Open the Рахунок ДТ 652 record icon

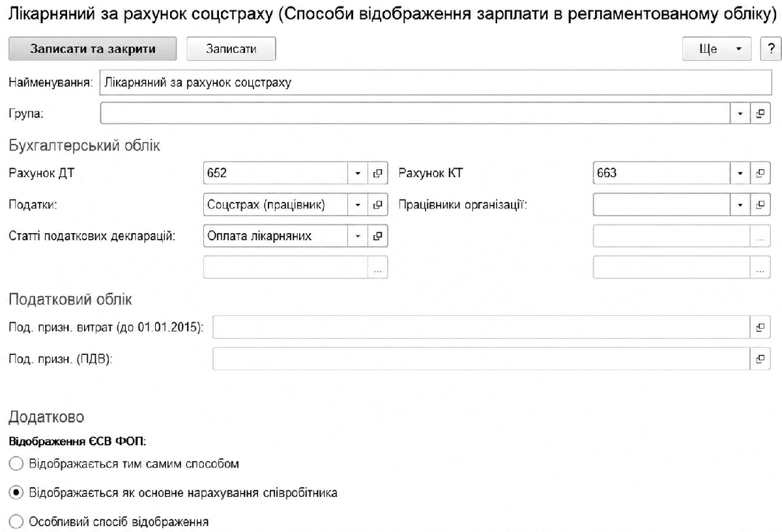[377, 173]
